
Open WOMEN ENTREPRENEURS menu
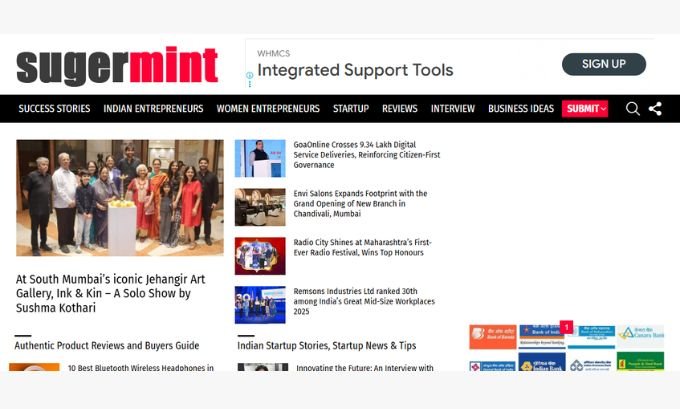tap(268, 108)
